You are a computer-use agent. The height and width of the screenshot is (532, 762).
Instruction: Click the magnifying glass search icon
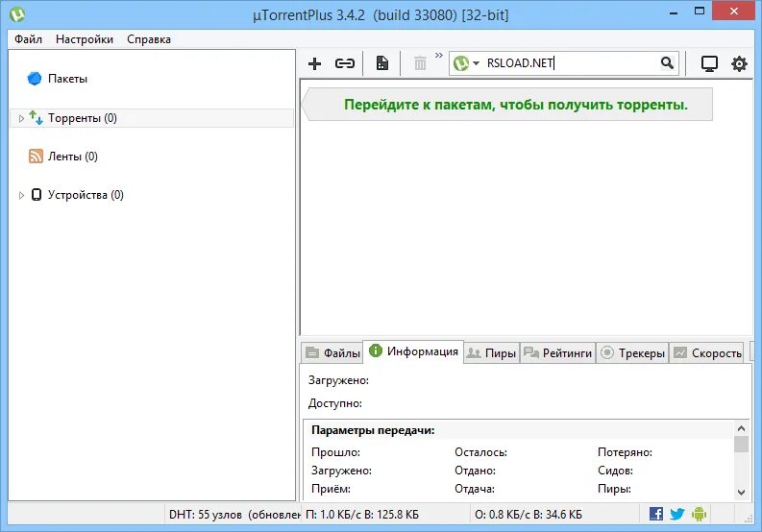(667, 62)
